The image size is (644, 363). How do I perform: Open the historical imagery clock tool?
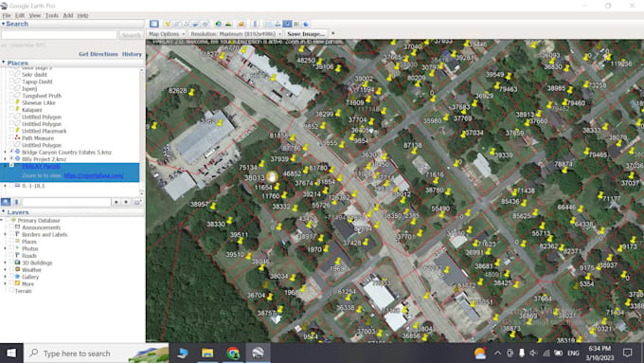point(219,24)
